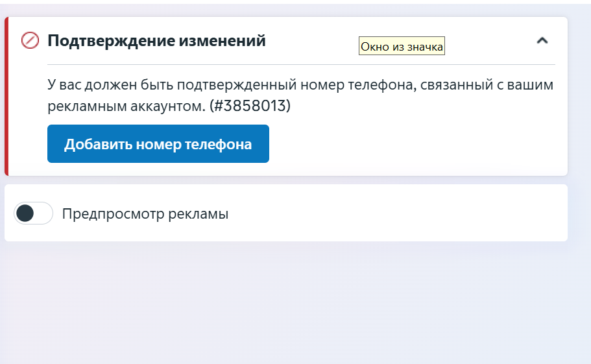Click empty space in the Предпросмотр рекламы card

402,213
